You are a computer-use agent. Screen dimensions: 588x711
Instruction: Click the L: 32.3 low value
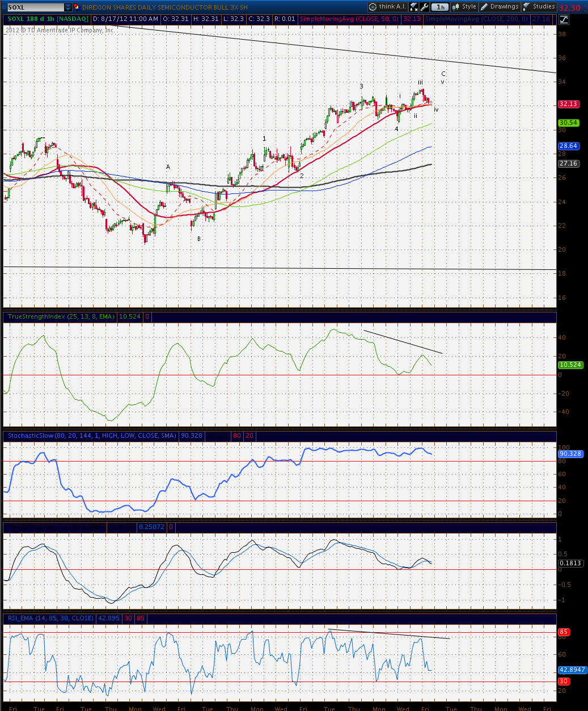[234, 19]
